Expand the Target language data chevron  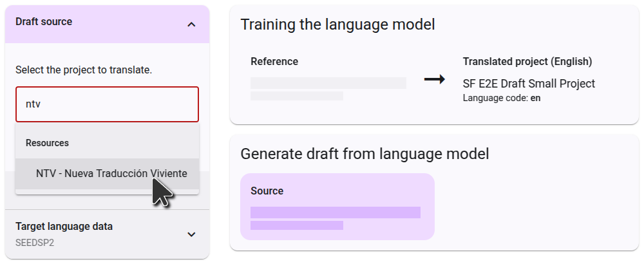[191, 234]
